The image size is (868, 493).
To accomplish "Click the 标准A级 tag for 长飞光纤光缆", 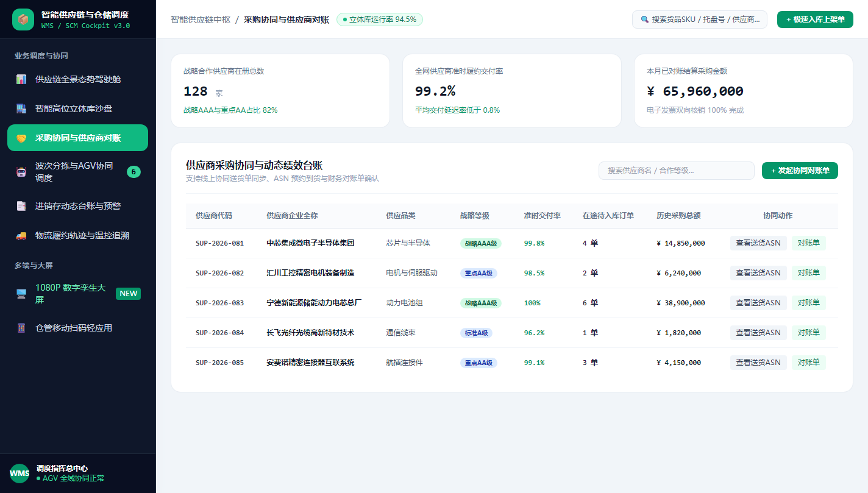I will click(476, 333).
